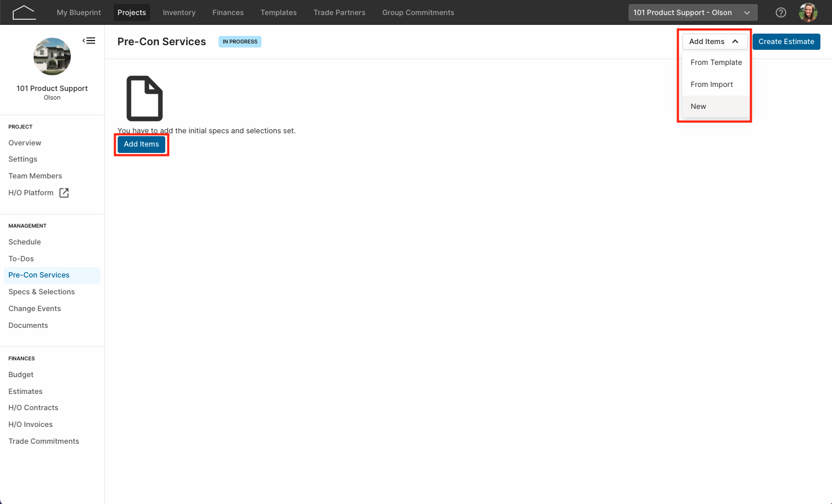Select New in Add Items menu
The image size is (832, 504).
pos(715,107)
